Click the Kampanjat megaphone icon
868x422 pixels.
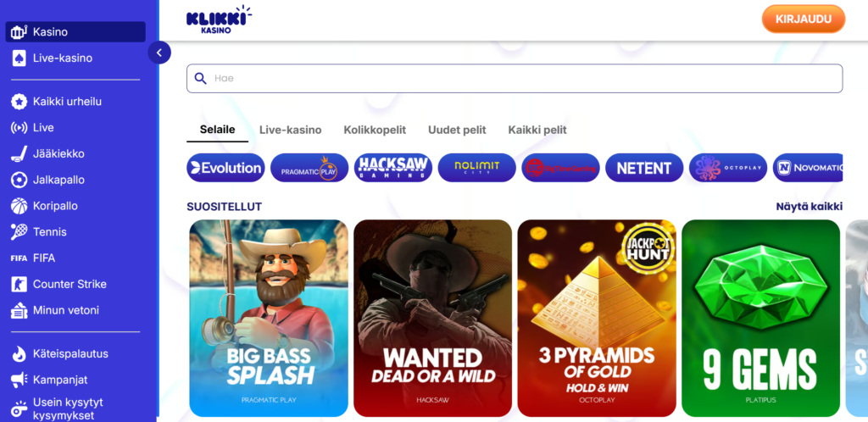coord(19,380)
